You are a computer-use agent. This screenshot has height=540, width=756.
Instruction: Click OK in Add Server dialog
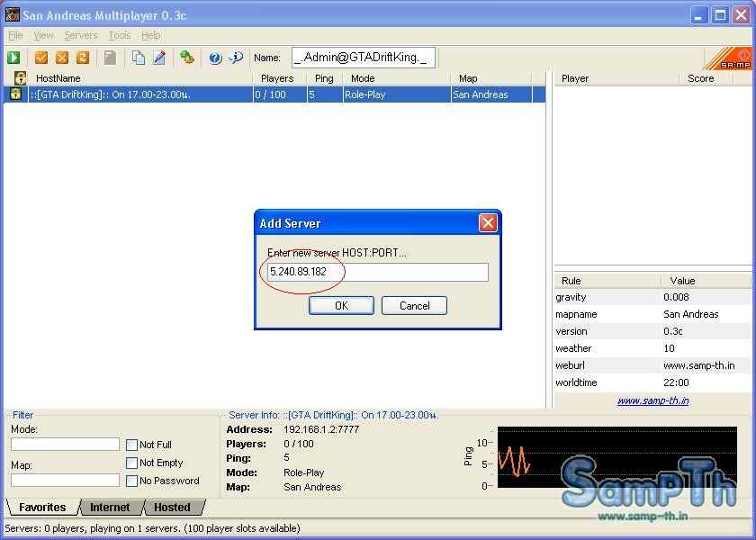tap(341, 306)
